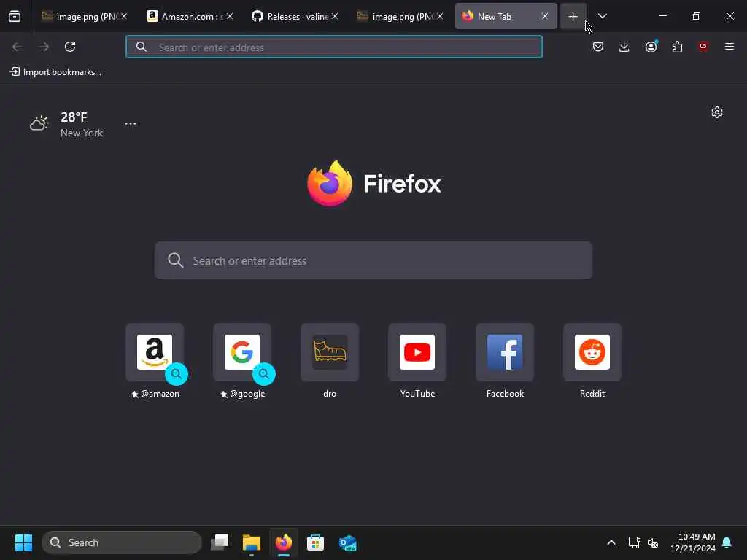Open the Extensions puzzle icon
Screen dimensions: 747x560
677,47
